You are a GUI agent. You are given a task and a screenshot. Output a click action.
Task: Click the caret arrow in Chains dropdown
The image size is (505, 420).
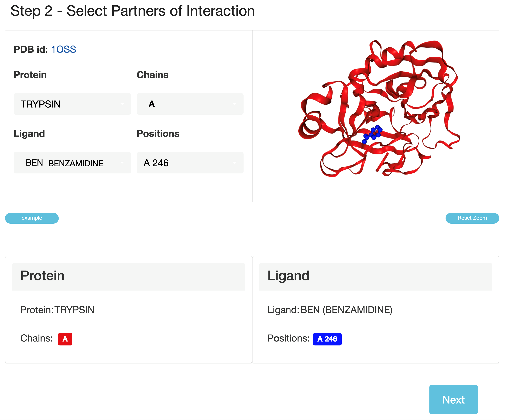click(x=234, y=104)
